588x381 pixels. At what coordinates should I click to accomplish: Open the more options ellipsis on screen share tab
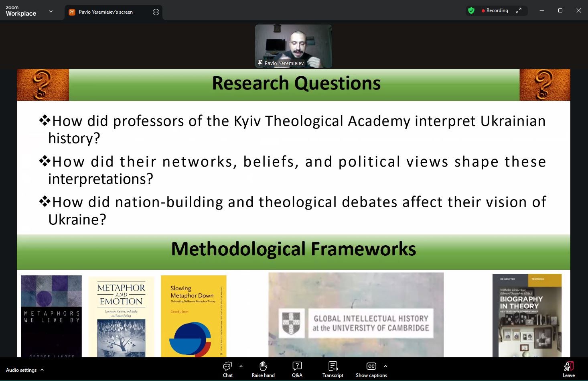point(156,12)
